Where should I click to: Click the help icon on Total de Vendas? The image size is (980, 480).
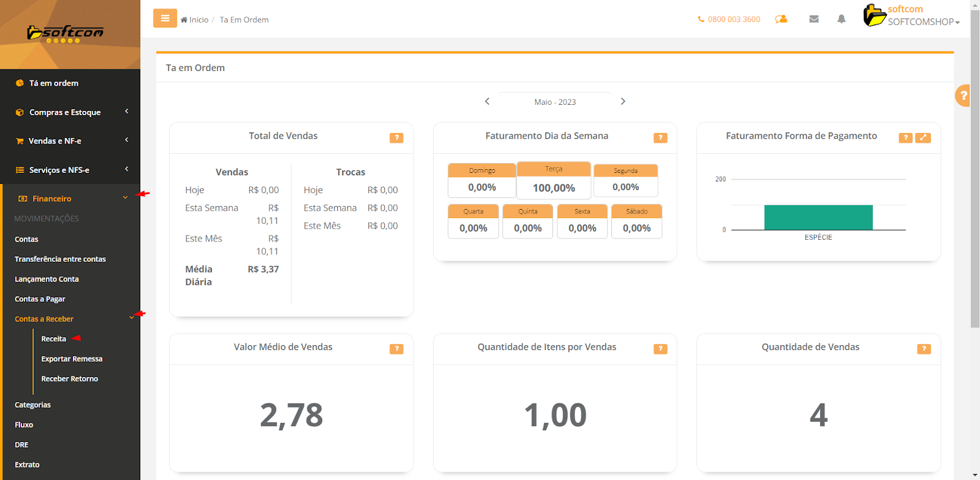[x=396, y=138]
